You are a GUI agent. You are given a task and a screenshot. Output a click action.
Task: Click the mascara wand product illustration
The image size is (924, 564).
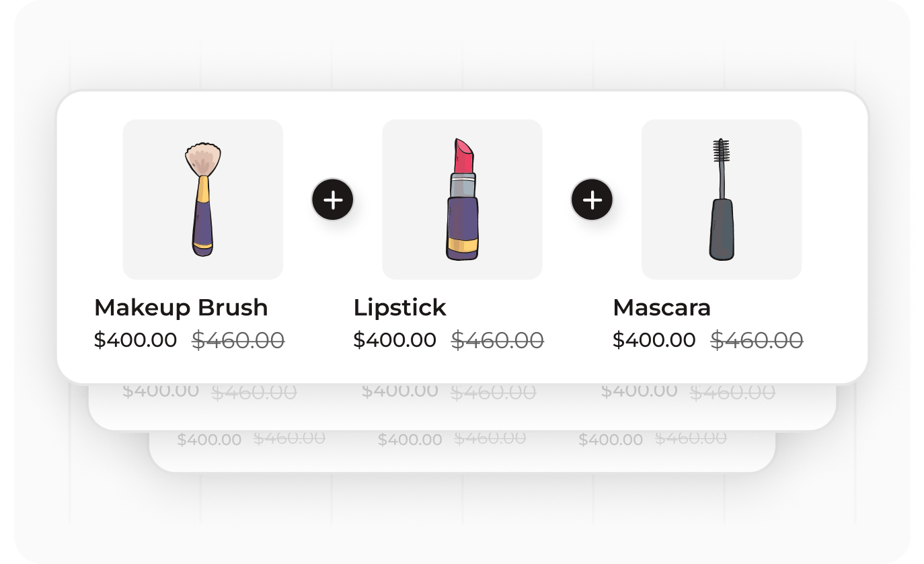pyautogui.click(x=722, y=199)
